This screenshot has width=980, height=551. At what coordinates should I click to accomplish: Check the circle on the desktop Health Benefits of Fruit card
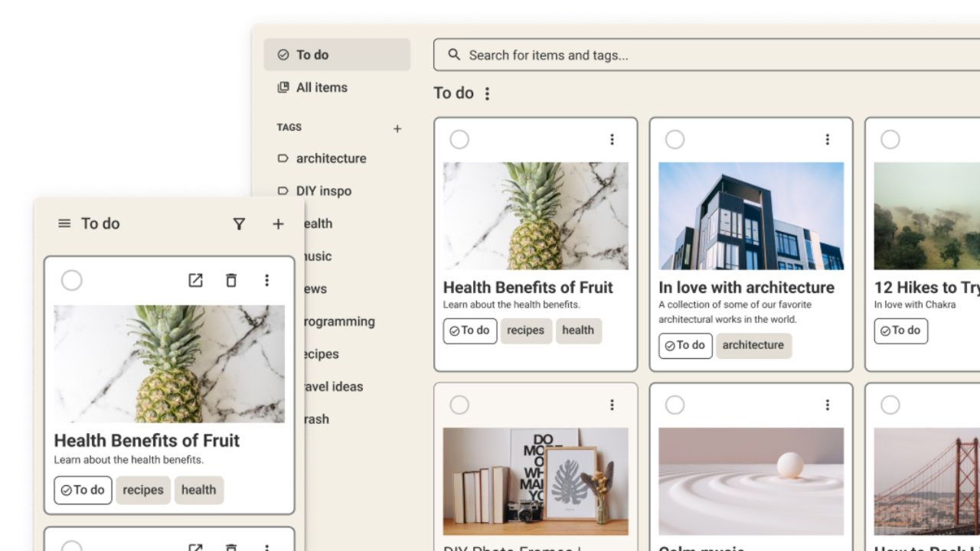pos(459,139)
